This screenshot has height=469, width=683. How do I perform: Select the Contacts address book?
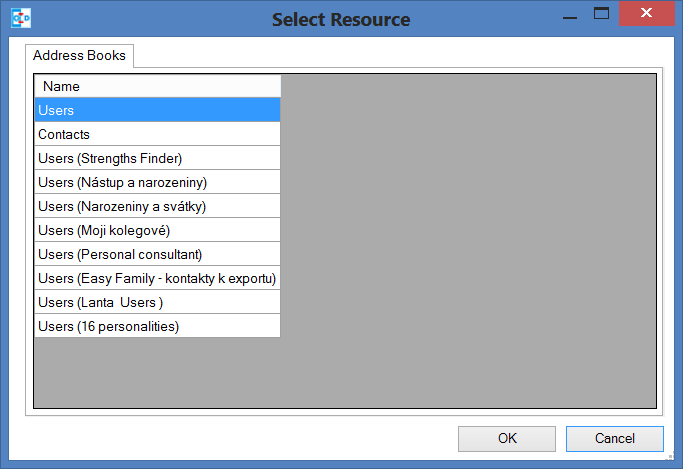[157, 134]
